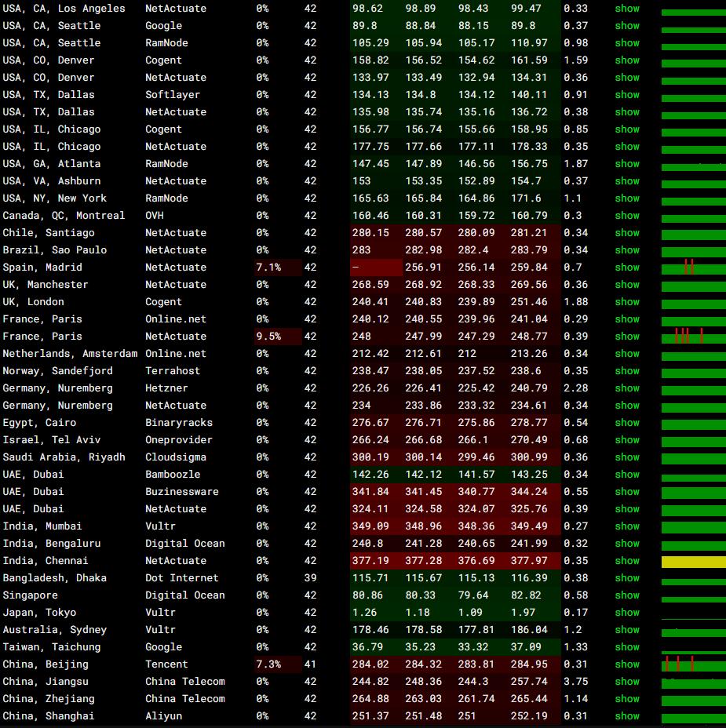Screen dimensions: 726x728
Task: Click Paris NetActuate graph with red spikes
Action: click(694, 337)
